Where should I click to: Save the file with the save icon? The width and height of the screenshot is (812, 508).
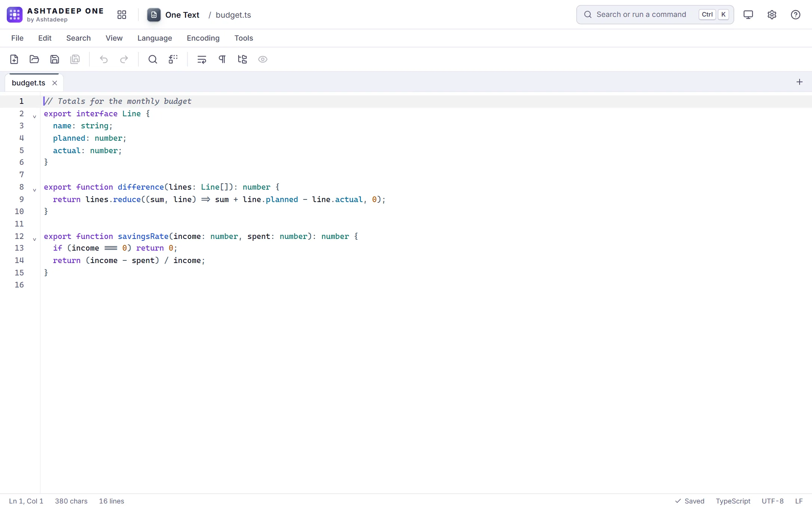click(x=55, y=59)
